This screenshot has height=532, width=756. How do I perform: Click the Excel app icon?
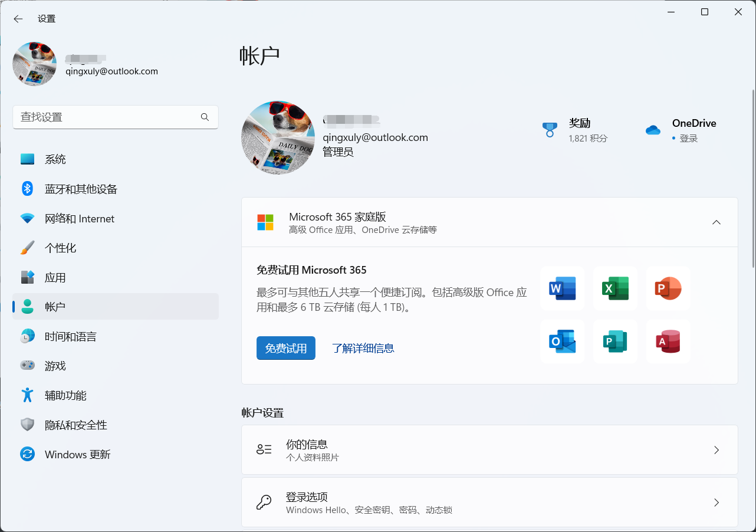[x=615, y=288]
